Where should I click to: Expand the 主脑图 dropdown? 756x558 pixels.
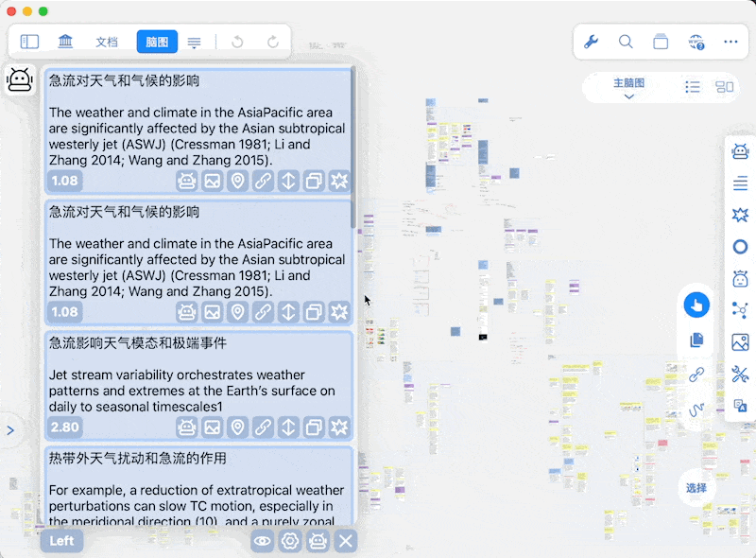pos(628,88)
